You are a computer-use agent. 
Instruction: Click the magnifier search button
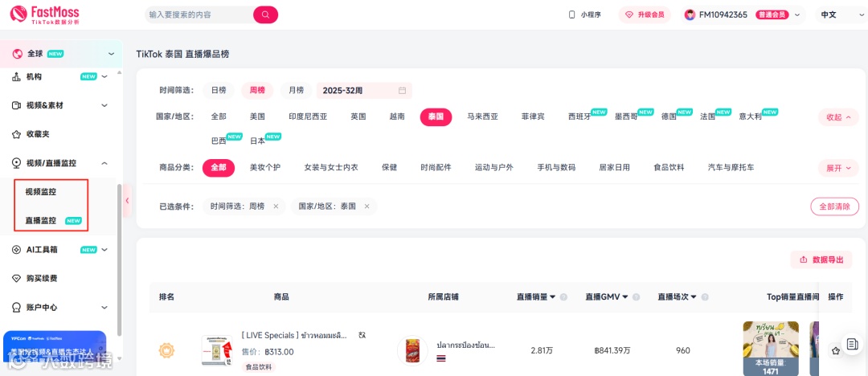coord(266,14)
